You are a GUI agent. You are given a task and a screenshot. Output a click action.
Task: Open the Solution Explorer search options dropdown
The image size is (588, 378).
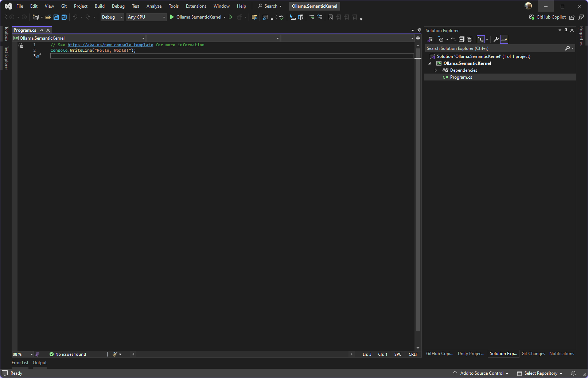[573, 48]
